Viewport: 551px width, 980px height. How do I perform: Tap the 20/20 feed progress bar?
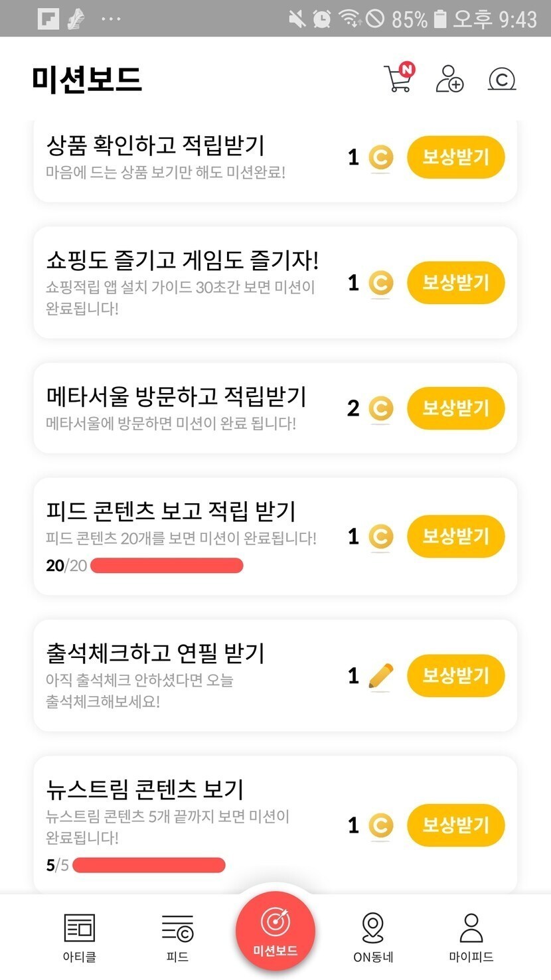(167, 566)
